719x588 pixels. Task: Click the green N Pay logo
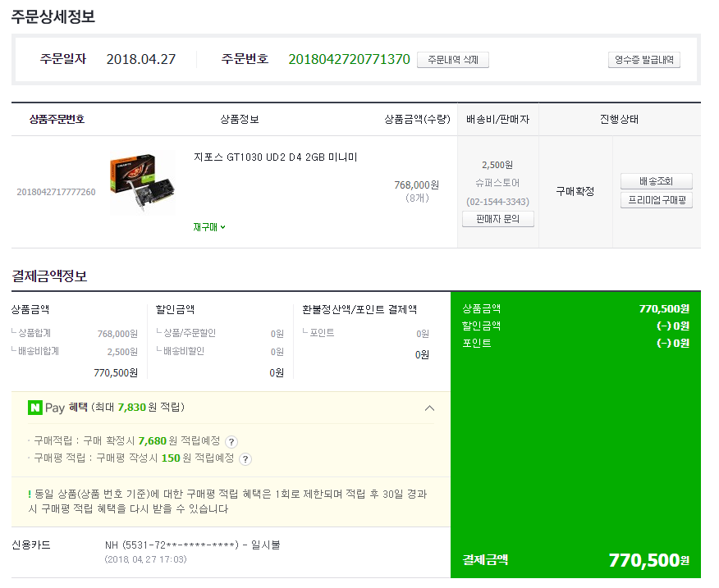[35, 408]
